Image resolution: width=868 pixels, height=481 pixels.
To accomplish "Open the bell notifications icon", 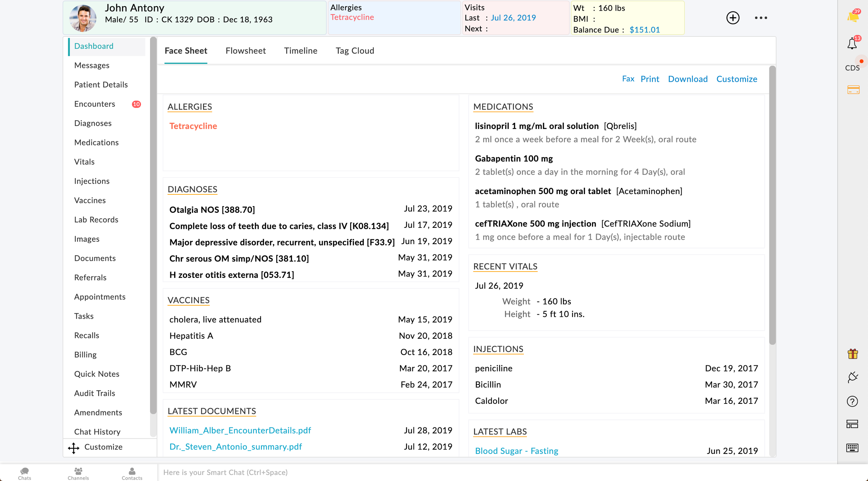I will (852, 44).
